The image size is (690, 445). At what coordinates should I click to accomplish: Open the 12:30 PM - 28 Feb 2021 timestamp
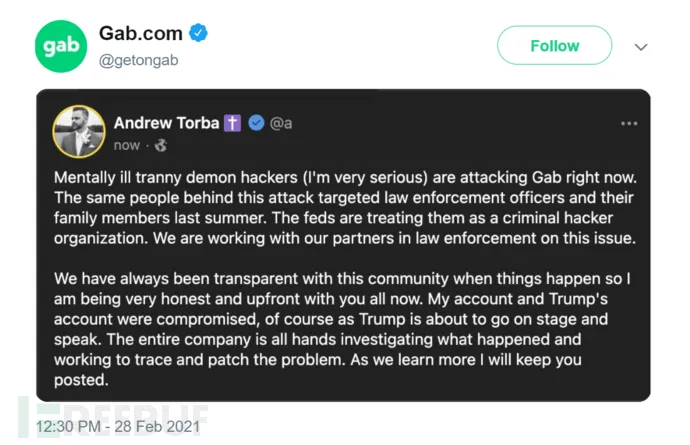118,427
